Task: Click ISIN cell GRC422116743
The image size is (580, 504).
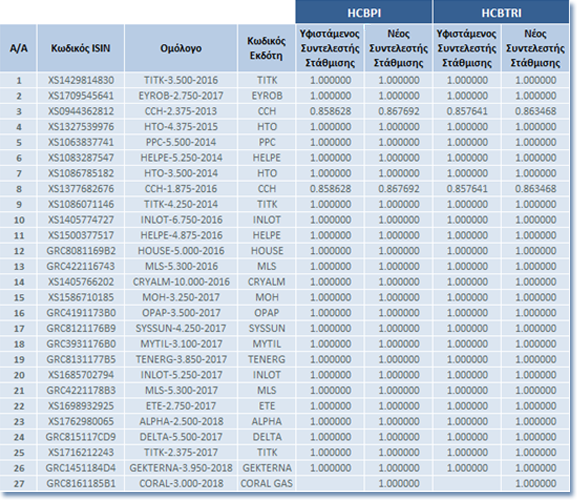Action: point(81,267)
